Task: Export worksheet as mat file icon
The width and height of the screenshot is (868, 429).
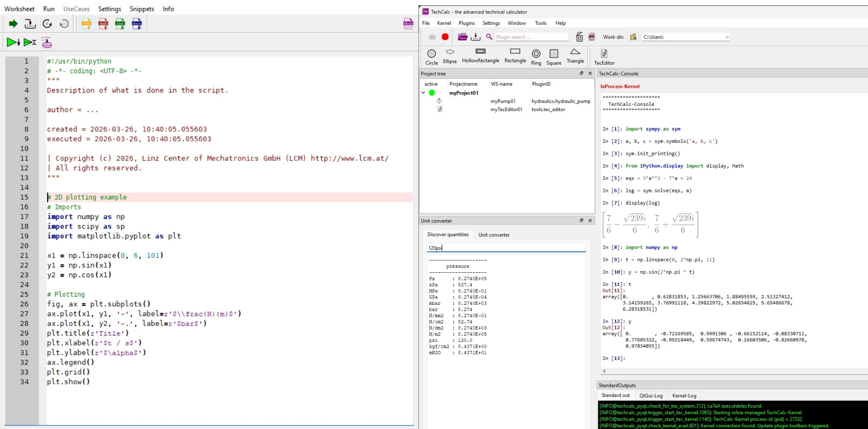Action: (x=103, y=24)
